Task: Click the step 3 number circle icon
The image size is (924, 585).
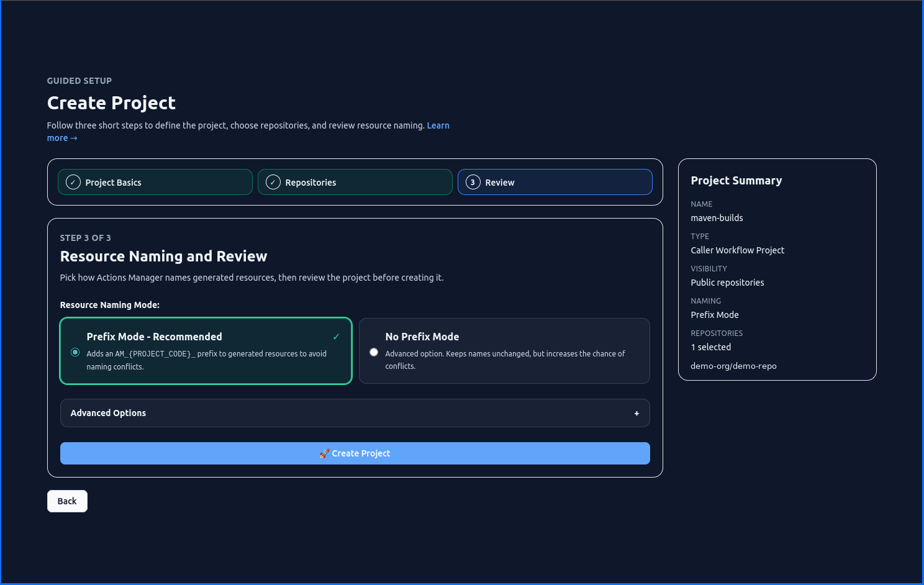Action: [473, 182]
